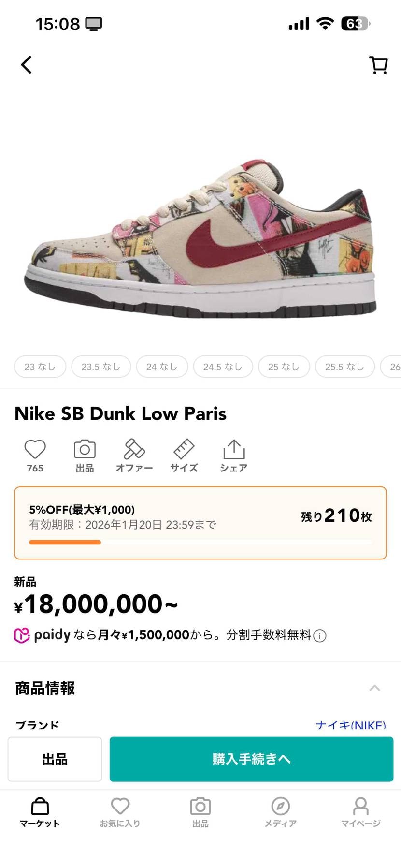
Task: Select size 25.5 なし chip
Action: point(344,367)
